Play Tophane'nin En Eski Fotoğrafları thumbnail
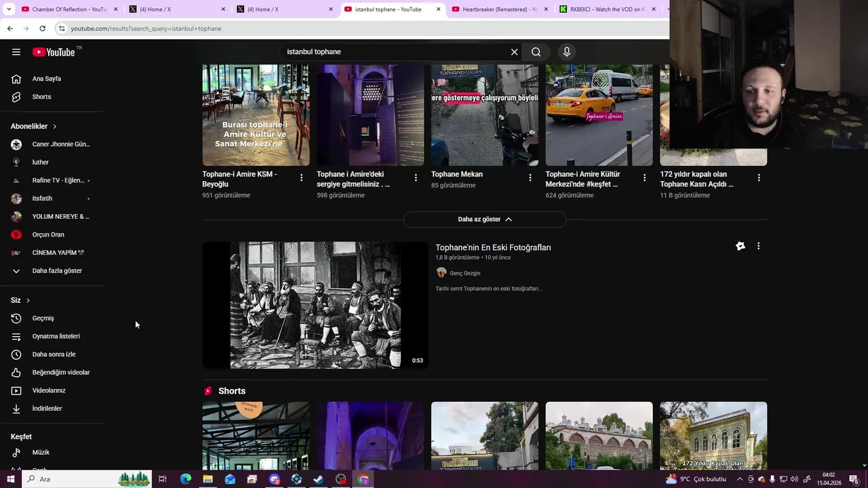Image resolution: width=868 pixels, height=488 pixels. coord(315,305)
